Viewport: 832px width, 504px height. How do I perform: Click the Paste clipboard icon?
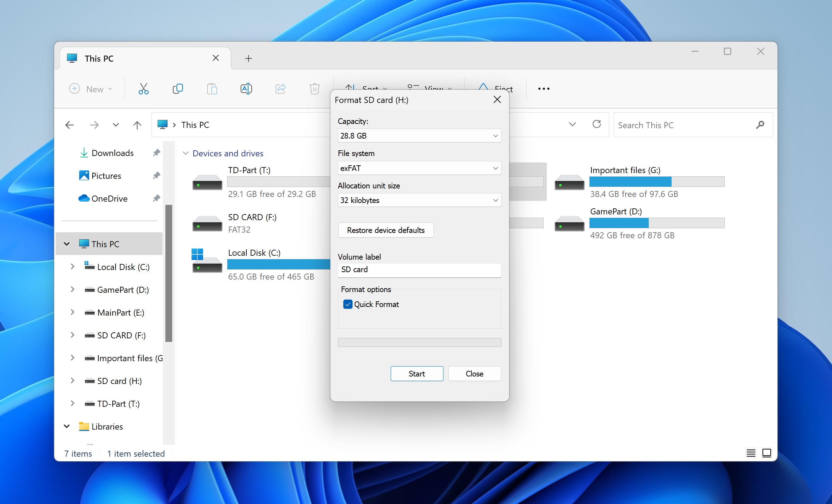coord(212,89)
